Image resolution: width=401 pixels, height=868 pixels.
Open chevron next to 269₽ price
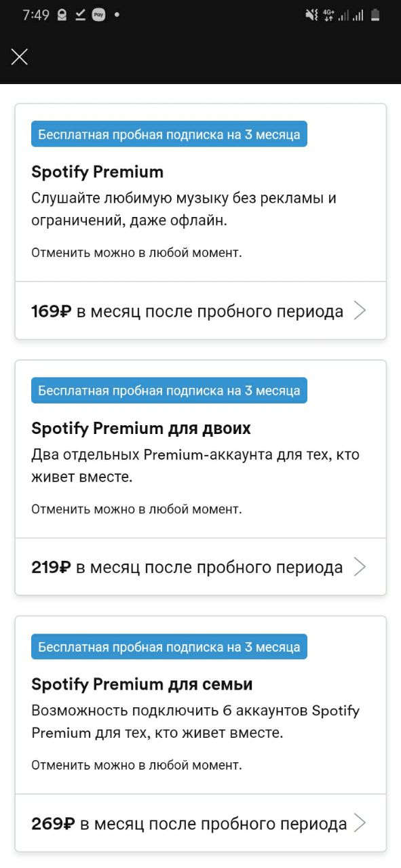coord(360,824)
